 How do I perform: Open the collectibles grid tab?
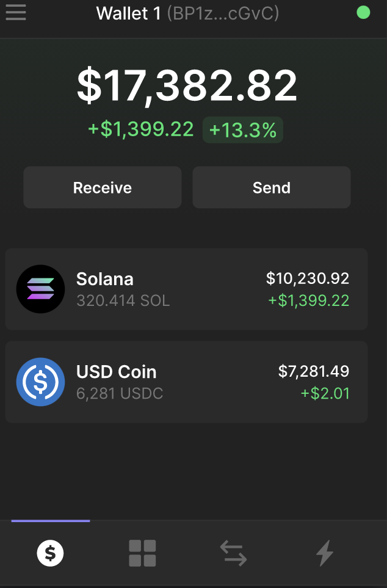[142, 553]
